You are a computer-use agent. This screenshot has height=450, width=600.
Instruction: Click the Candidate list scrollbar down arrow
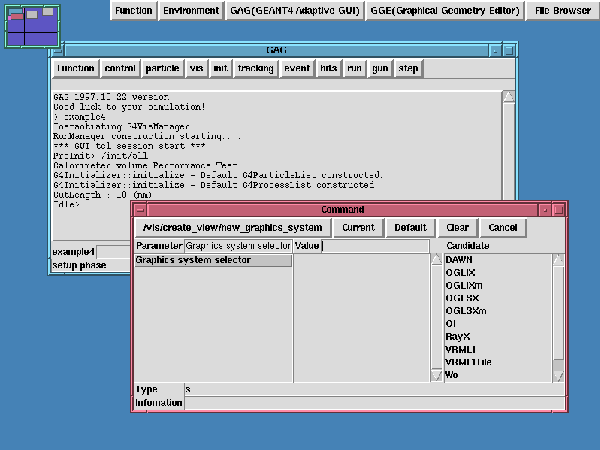point(558,377)
